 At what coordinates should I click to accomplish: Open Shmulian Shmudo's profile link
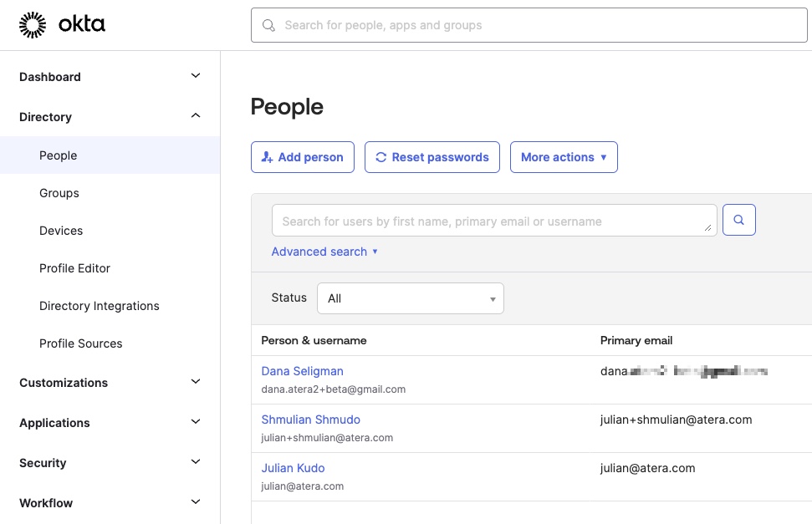(x=311, y=420)
